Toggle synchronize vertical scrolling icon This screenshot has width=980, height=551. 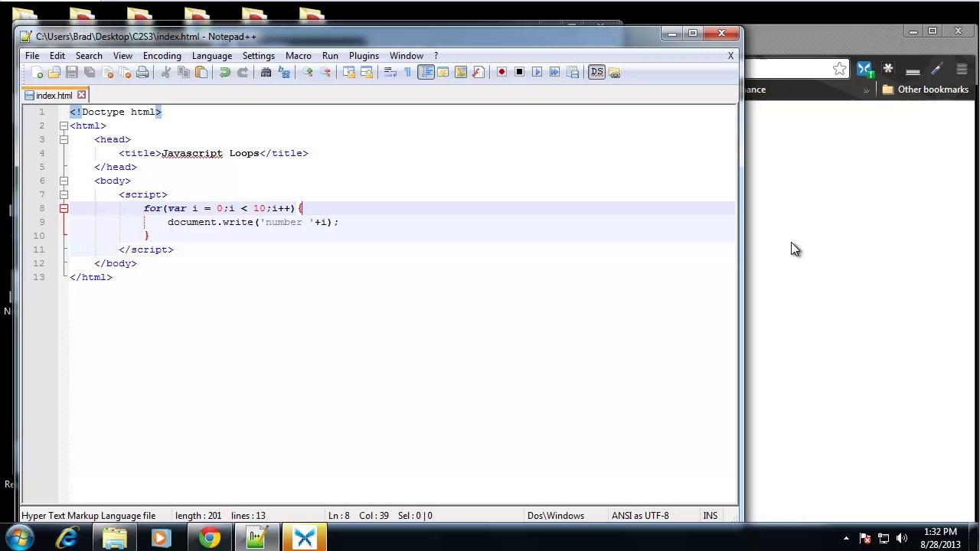[348, 72]
